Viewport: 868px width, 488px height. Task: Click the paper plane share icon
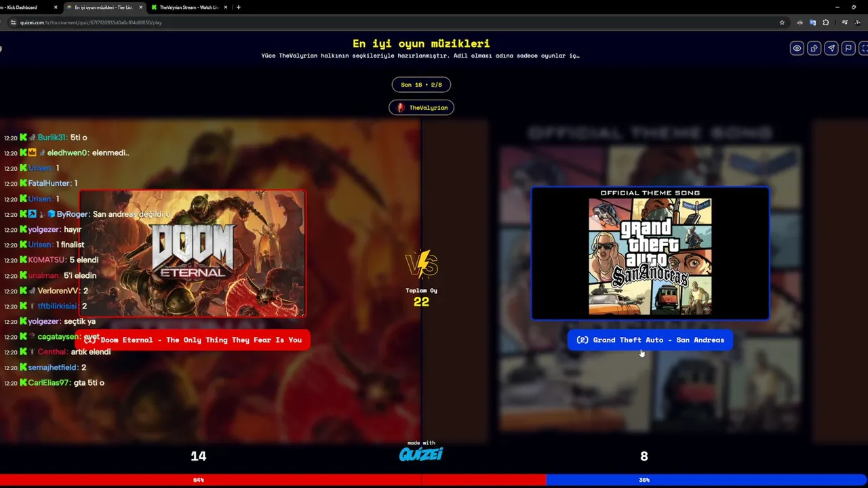(831, 48)
